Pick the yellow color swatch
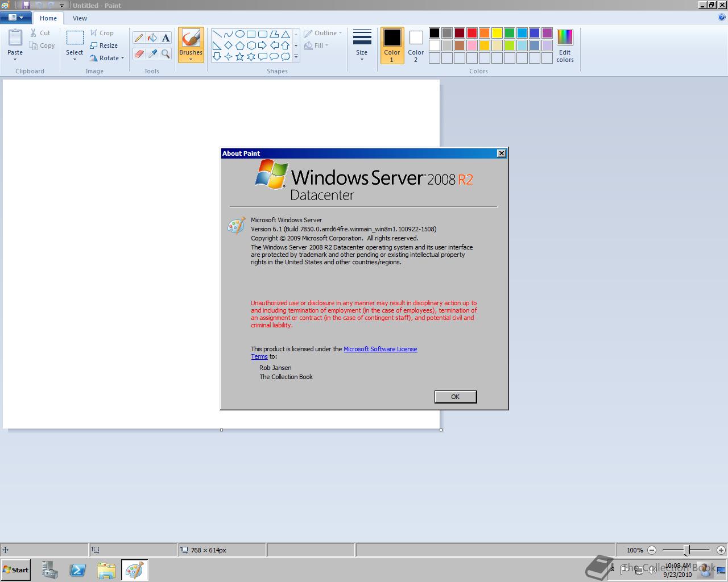Screen dimensions: 728x582 click(x=497, y=33)
